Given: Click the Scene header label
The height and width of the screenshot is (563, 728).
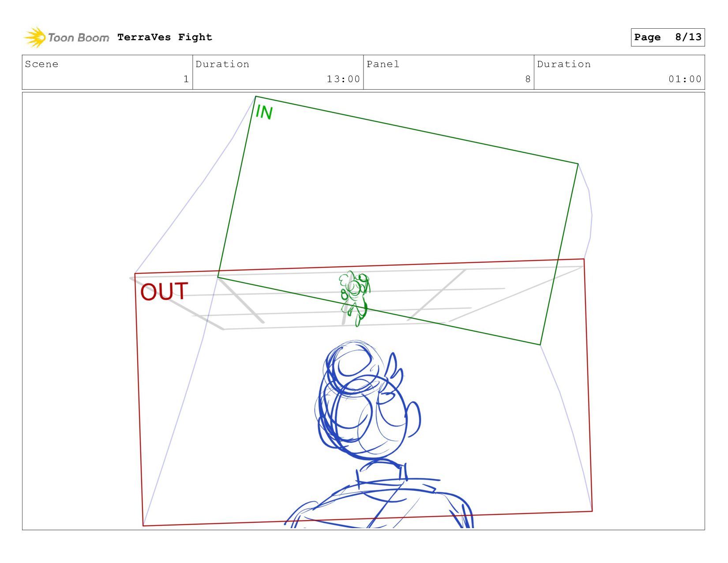Looking at the screenshot, I should 41,64.
